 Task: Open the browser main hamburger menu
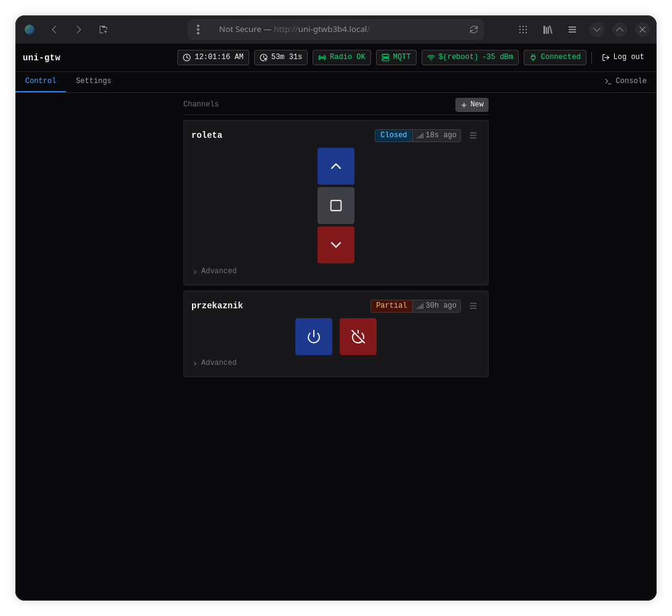point(572,30)
